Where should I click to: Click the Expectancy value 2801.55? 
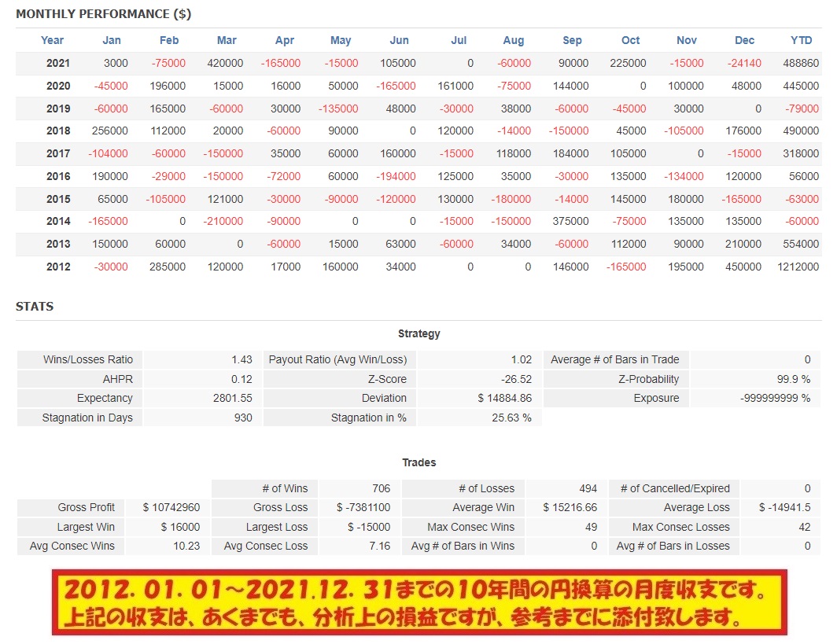(x=233, y=399)
